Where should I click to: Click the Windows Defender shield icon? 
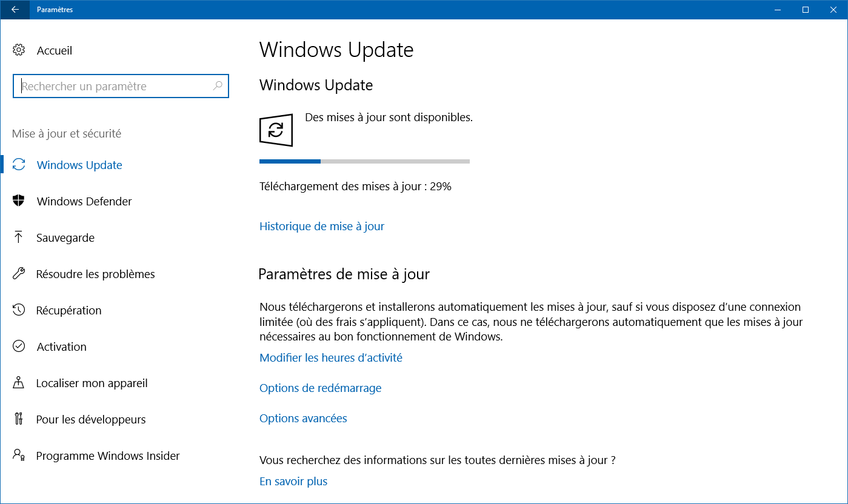click(x=19, y=201)
